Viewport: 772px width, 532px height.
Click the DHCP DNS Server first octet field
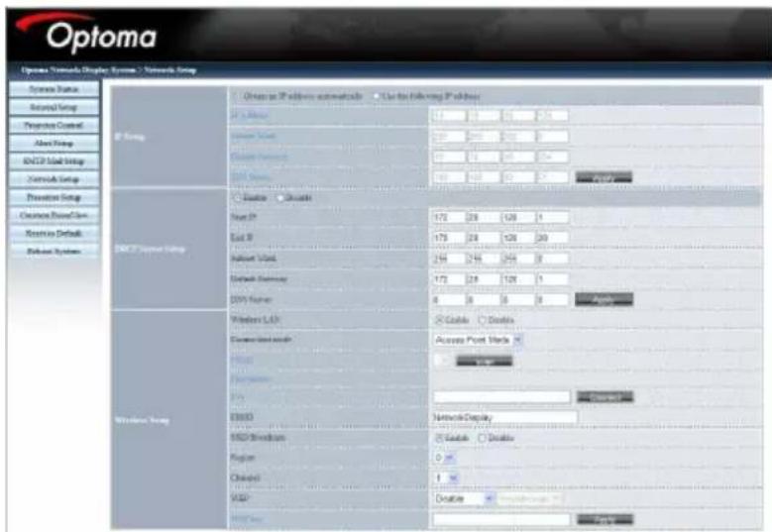[449, 299]
